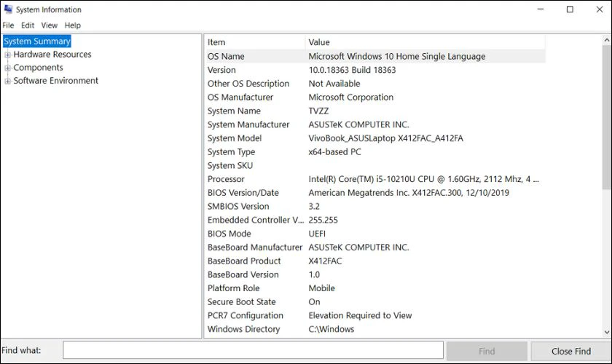
Task: Click the X412FAC baseboard product value
Action: (325, 261)
